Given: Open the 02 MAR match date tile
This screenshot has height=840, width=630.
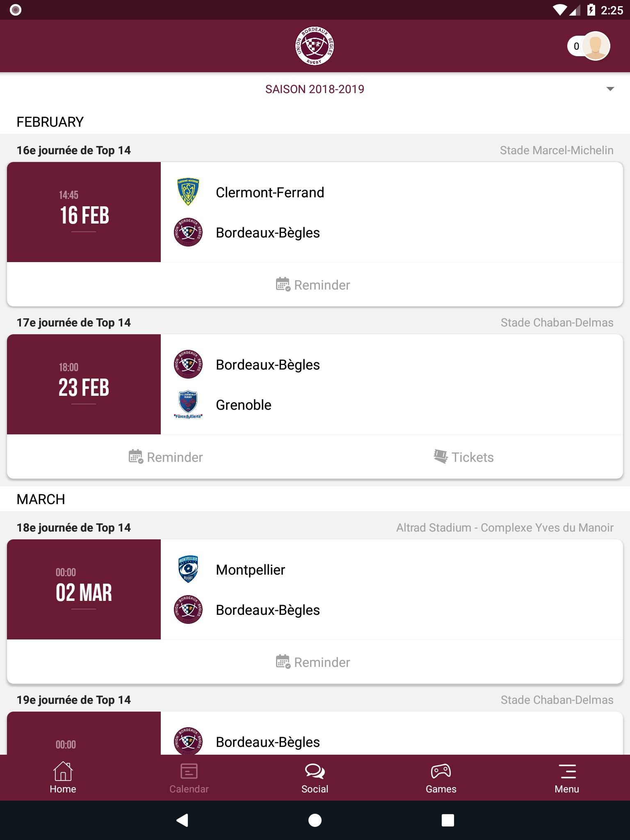Looking at the screenshot, I should [x=84, y=589].
